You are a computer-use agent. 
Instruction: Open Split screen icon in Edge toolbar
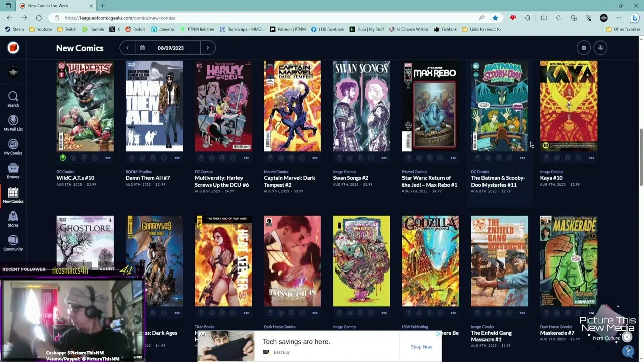544,18
